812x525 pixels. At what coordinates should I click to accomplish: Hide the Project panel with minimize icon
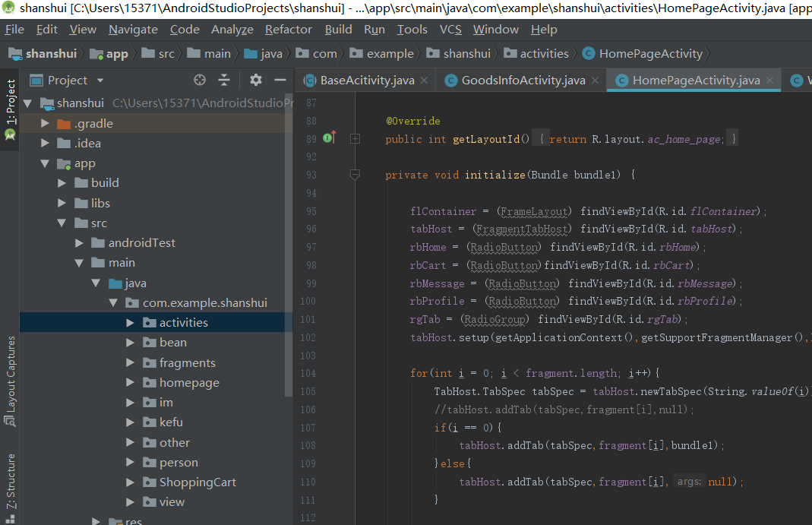click(280, 80)
